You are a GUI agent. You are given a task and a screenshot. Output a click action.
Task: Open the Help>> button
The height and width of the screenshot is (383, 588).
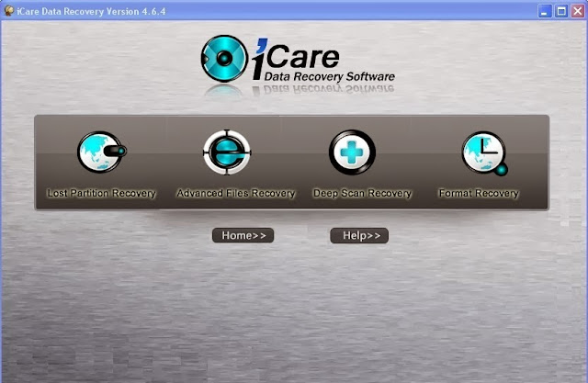coord(359,235)
